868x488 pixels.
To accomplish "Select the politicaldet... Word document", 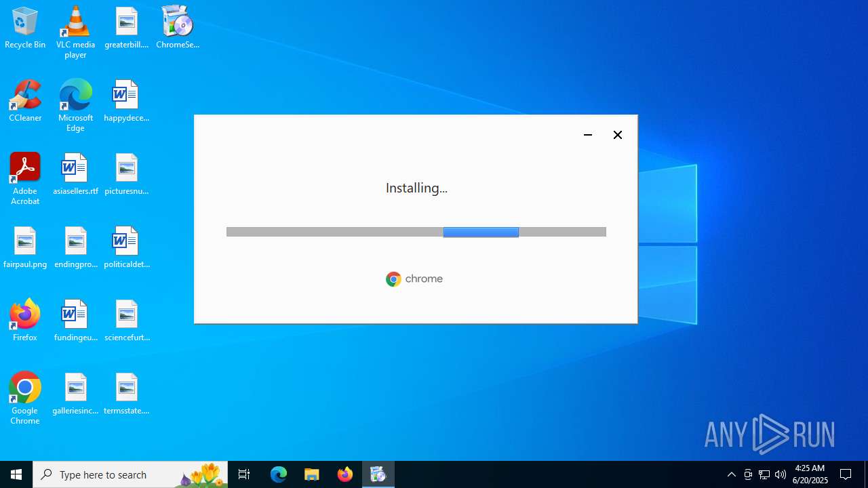I will pos(126,248).
